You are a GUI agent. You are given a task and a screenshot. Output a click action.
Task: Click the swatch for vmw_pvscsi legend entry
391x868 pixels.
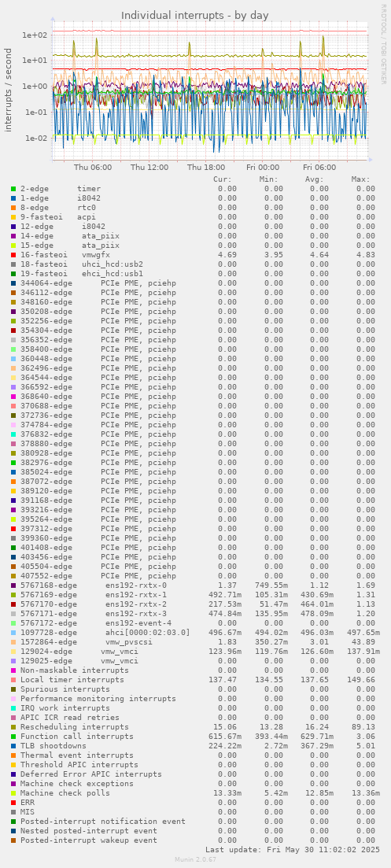click(x=13, y=641)
